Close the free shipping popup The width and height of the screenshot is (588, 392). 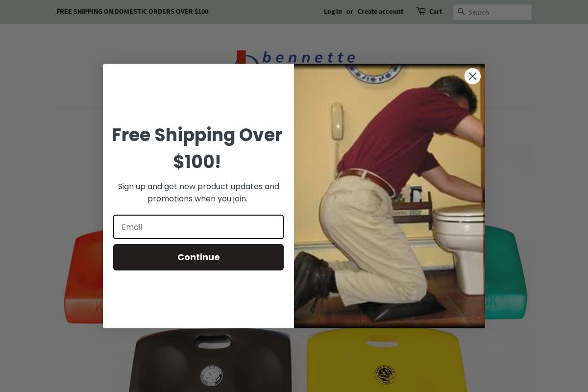(x=472, y=76)
